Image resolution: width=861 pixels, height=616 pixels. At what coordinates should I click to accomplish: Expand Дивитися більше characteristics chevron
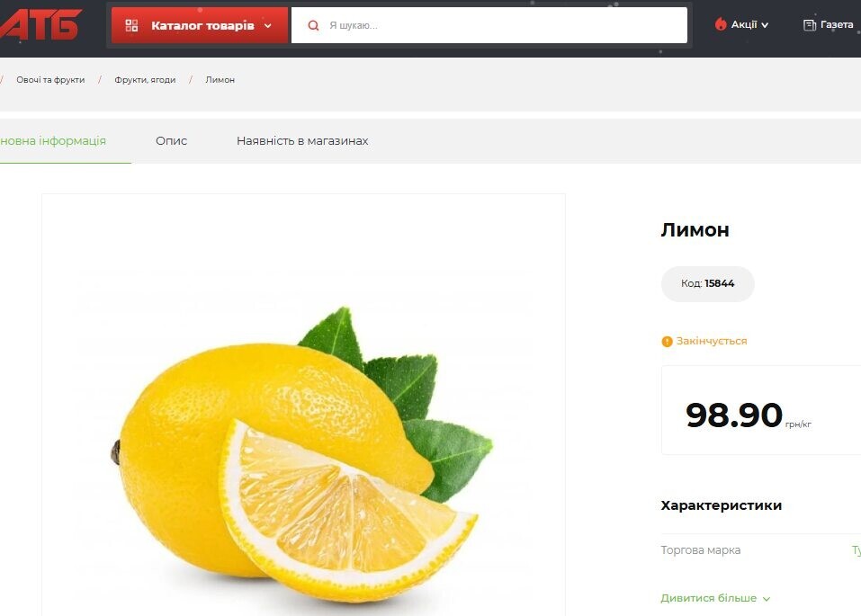click(x=767, y=599)
